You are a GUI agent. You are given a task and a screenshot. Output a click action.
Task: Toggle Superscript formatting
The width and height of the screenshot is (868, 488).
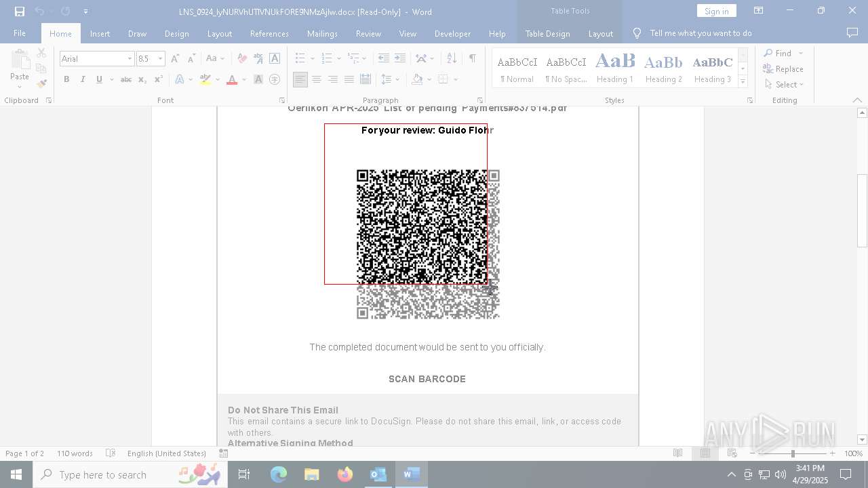click(158, 79)
